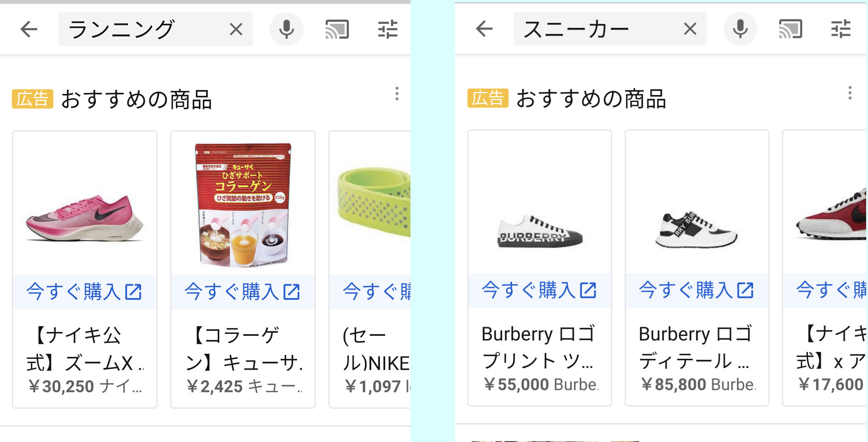Viewport: 868px width, 442px height.
Task: Open tune filter icon in right screen
Action: 841,29
